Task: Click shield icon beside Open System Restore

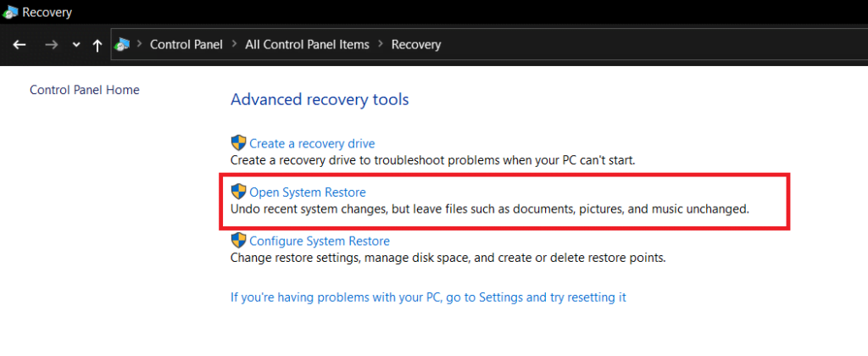Action: pos(238,192)
